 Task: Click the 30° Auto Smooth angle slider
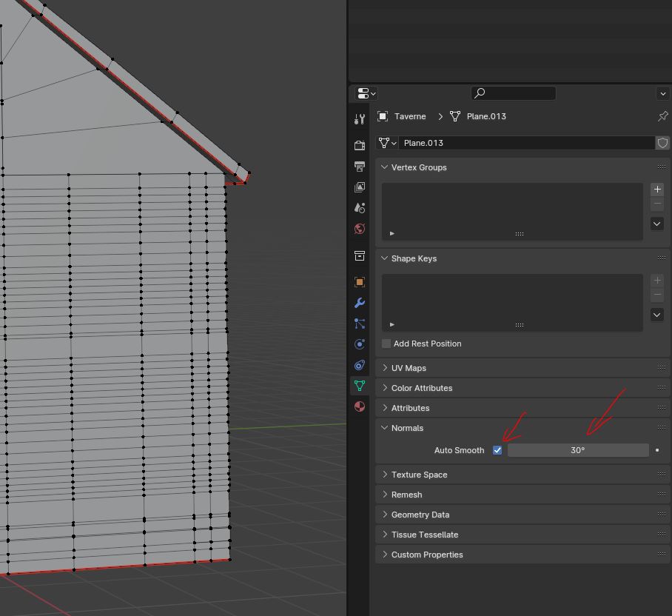coord(577,450)
